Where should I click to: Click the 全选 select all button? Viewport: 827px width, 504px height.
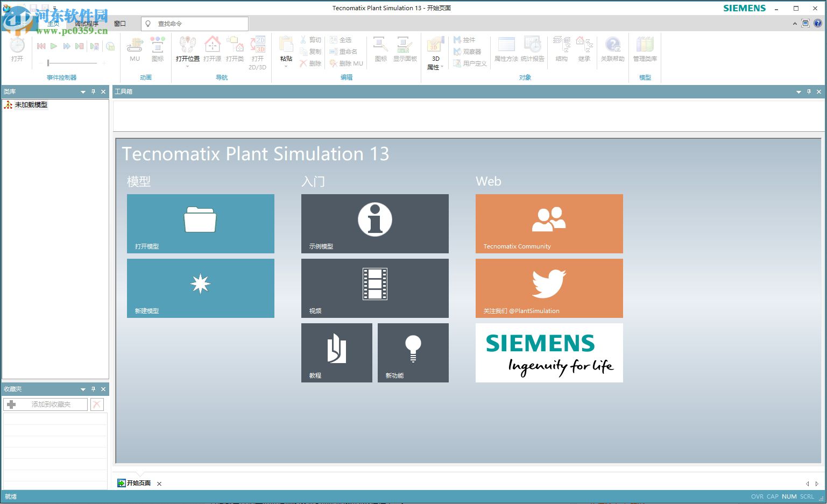341,40
